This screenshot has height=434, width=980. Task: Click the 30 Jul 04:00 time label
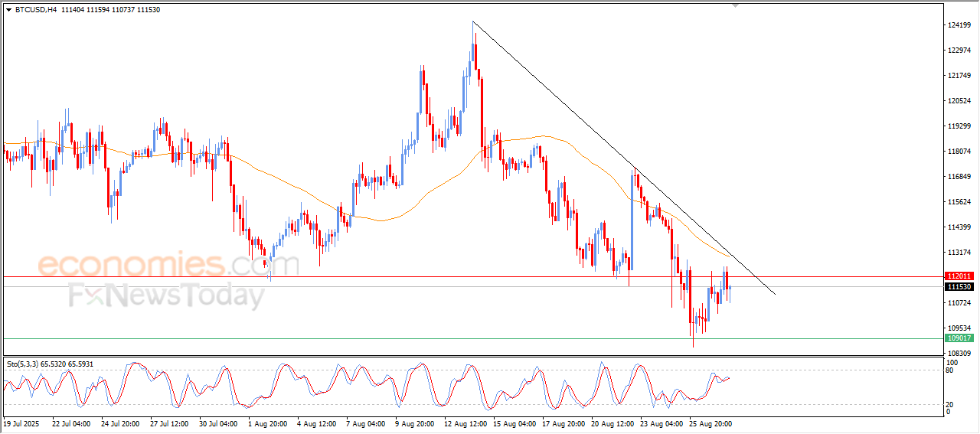217,423
